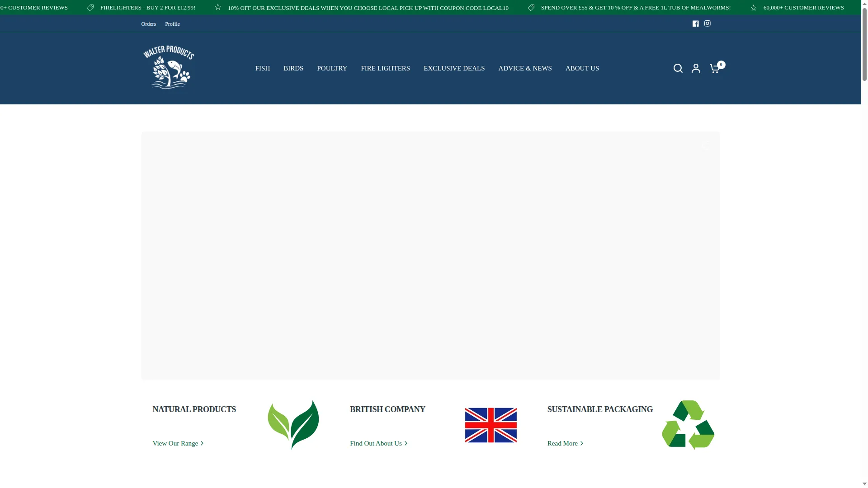This screenshot has width=868, height=488.
Task: Open the Poultry menu
Action: click(332, 68)
